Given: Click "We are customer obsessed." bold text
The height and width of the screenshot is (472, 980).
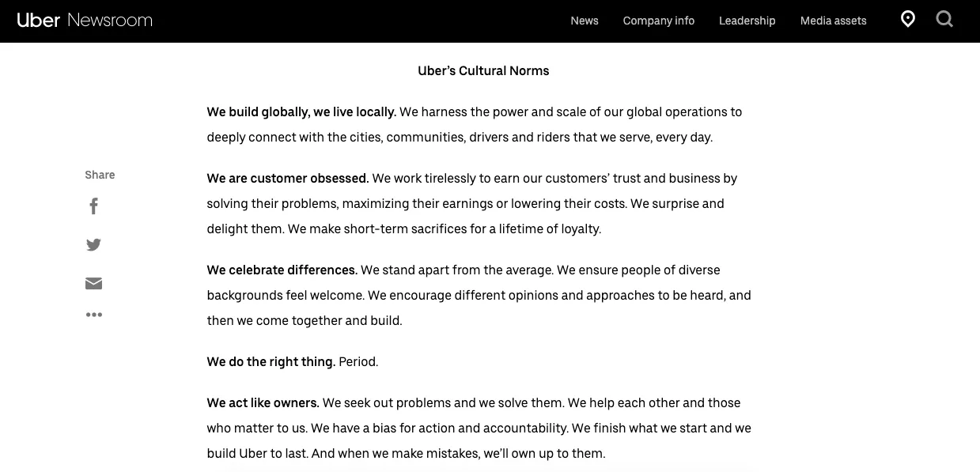Looking at the screenshot, I should [288, 178].
